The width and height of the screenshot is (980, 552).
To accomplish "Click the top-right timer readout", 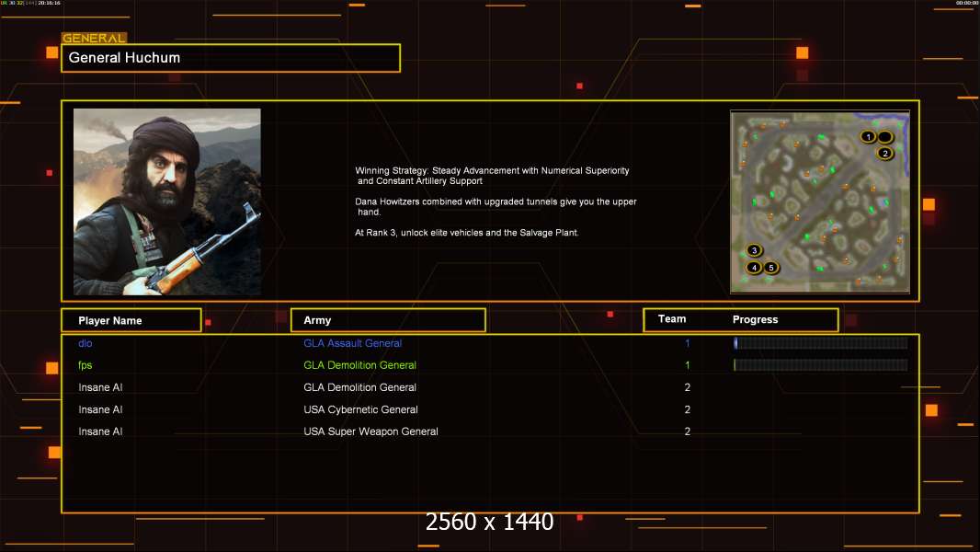I will tap(967, 3).
